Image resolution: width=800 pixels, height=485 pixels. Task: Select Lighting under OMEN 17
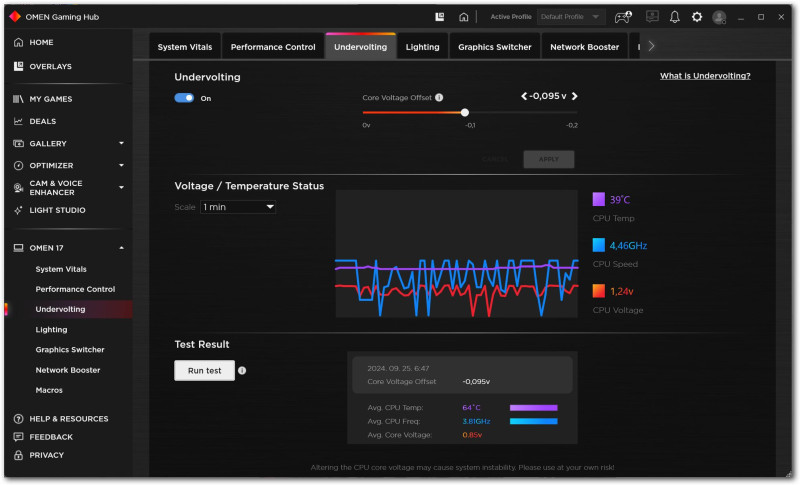pos(51,329)
